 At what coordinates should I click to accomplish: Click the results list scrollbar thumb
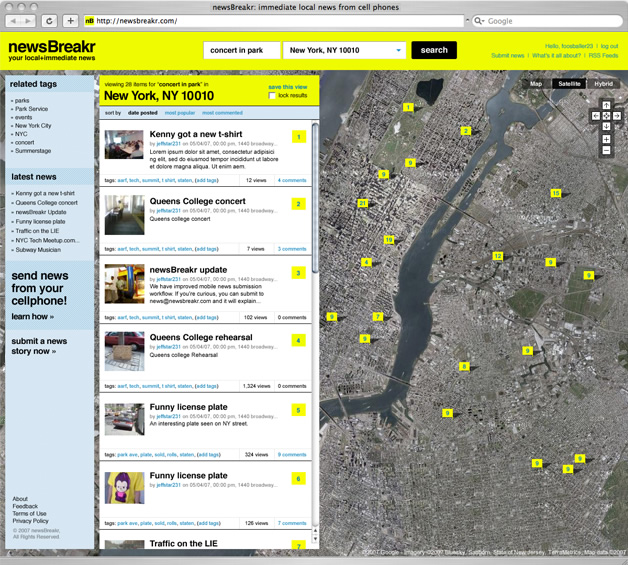[315, 198]
